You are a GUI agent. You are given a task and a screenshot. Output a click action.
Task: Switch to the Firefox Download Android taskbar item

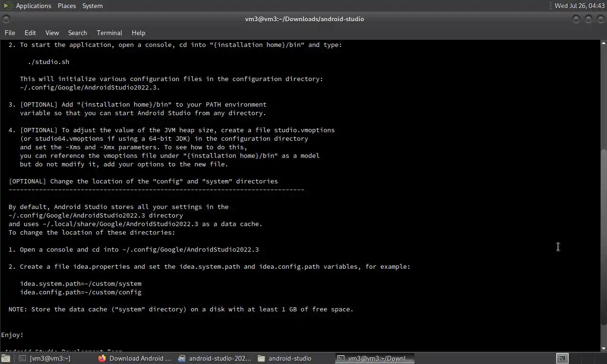coord(135,358)
